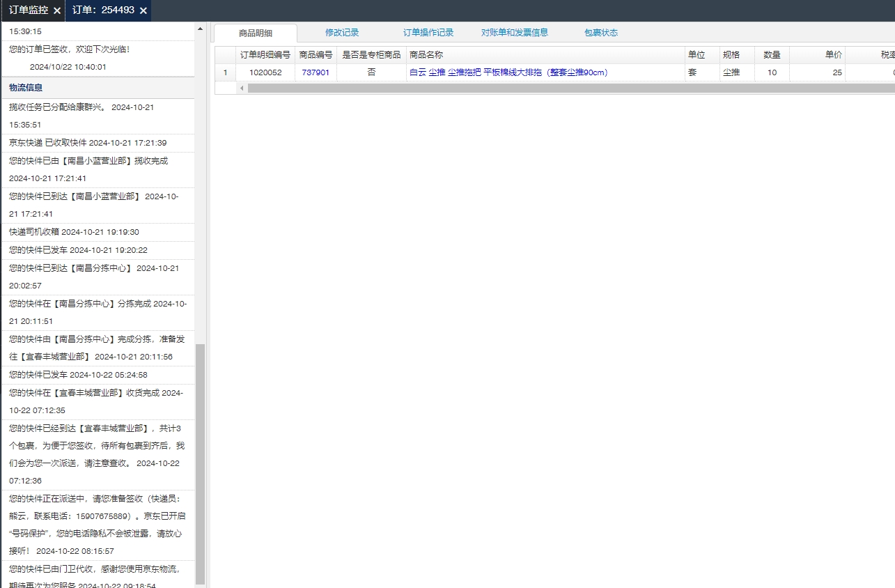Image resolution: width=895 pixels, height=588 pixels.
Task: Click the 商品编号 column header
Action: click(316, 54)
